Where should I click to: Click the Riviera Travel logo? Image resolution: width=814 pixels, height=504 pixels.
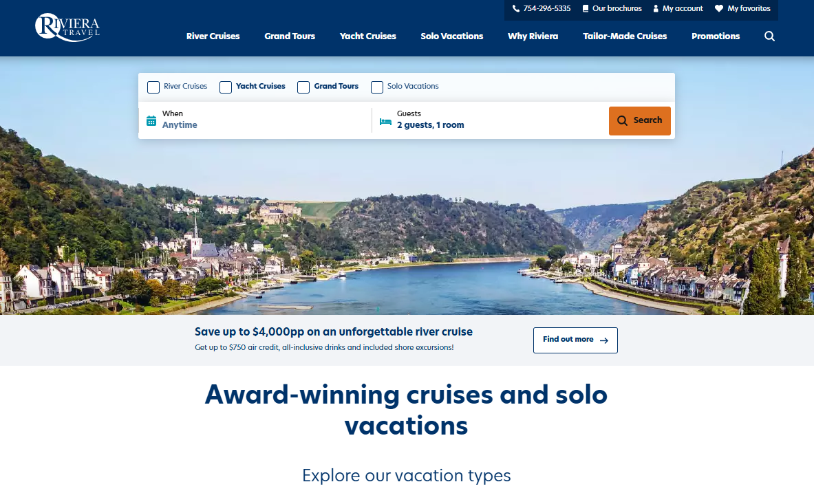pyautogui.click(x=67, y=28)
